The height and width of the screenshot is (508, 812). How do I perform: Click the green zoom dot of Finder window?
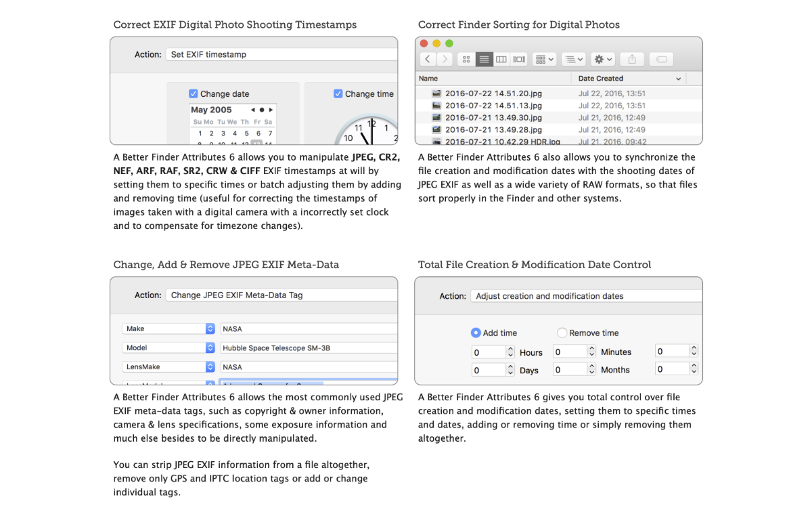pos(449,43)
